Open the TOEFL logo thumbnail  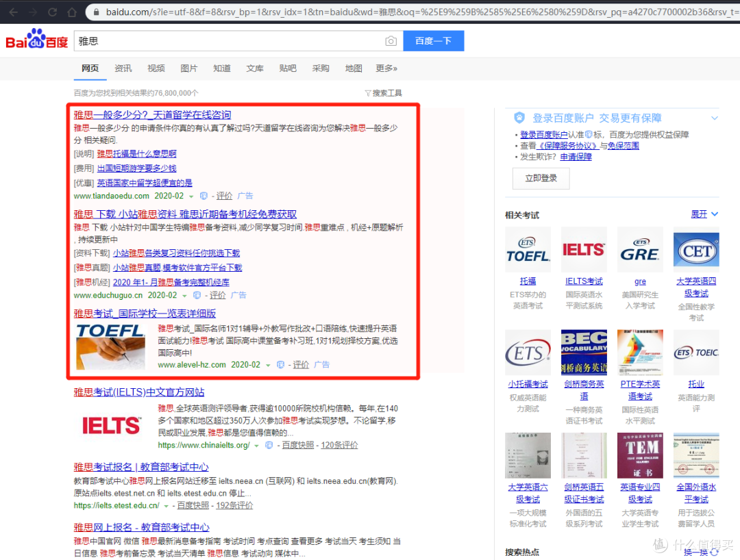pyautogui.click(x=528, y=249)
